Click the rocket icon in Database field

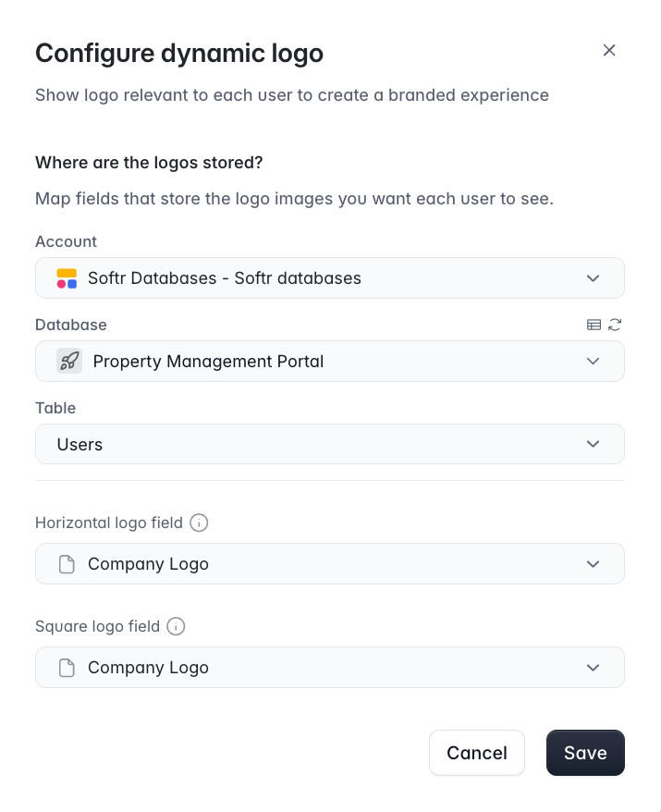point(69,361)
